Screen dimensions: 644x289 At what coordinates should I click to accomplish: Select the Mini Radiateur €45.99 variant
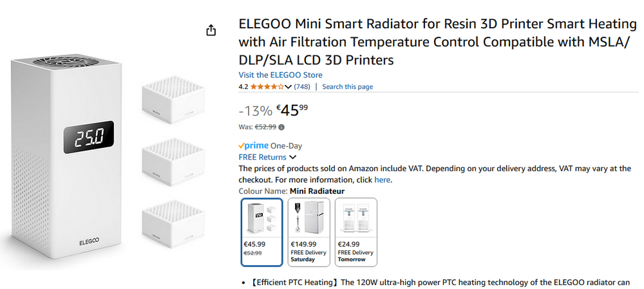click(261, 232)
